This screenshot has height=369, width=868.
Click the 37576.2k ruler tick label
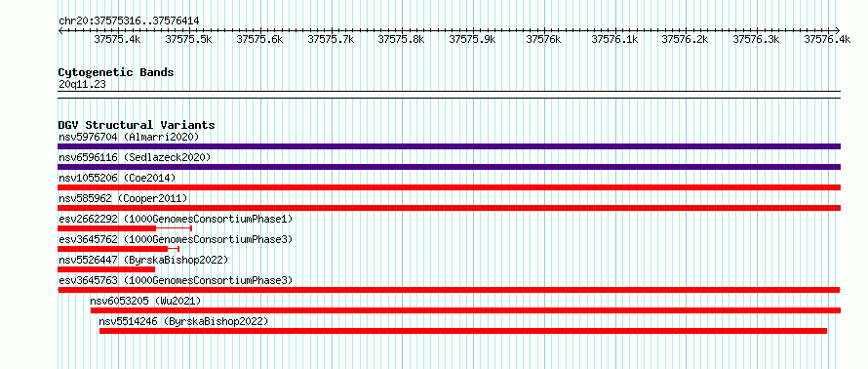686,39
